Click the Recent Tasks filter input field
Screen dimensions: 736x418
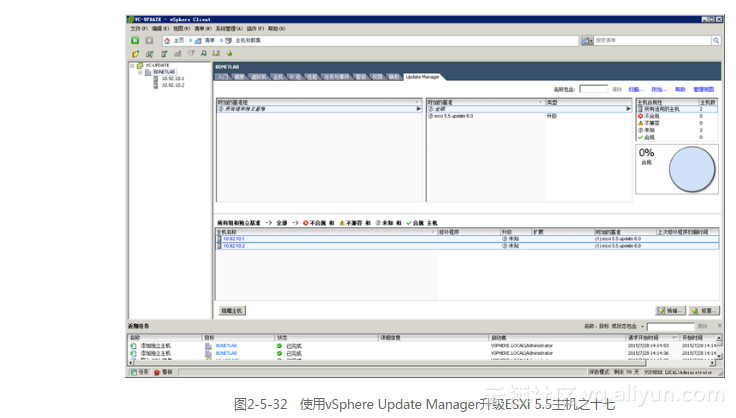(670, 326)
